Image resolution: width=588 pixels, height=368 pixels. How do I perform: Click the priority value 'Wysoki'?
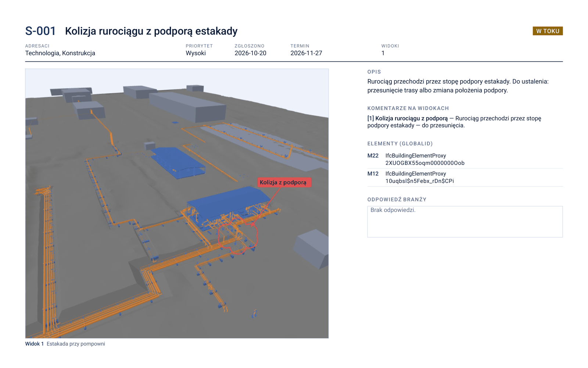[196, 53]
